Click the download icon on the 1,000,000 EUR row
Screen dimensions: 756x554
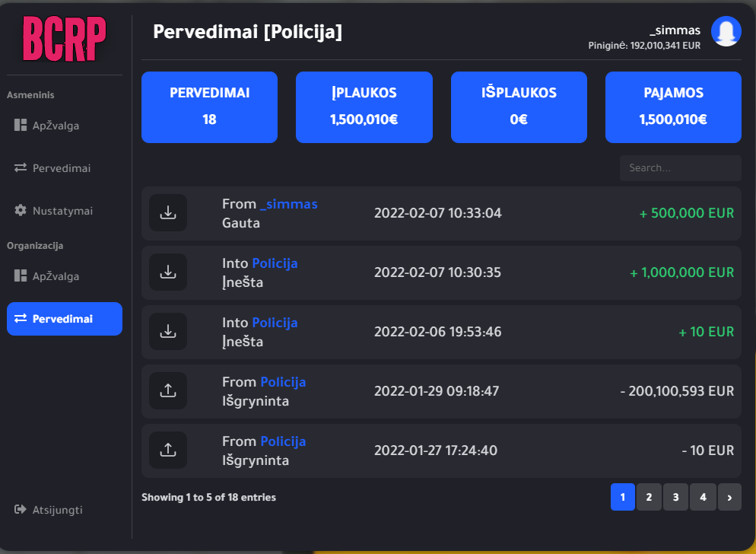click(x=168, y=272)
